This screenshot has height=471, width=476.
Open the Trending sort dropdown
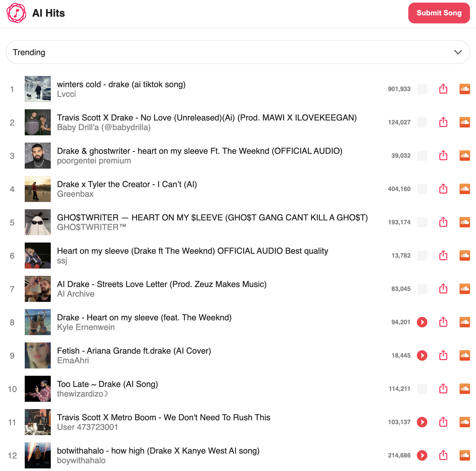point(238,52)
